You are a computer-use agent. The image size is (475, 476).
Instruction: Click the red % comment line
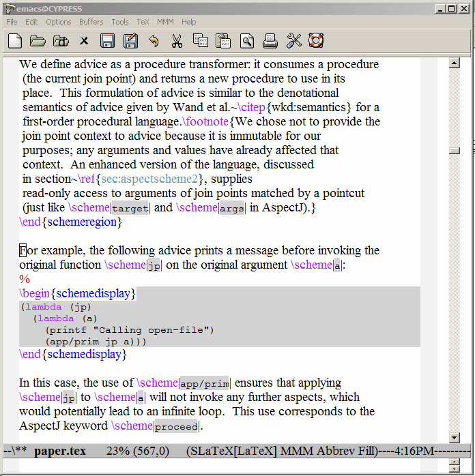[x=25, y=280]
